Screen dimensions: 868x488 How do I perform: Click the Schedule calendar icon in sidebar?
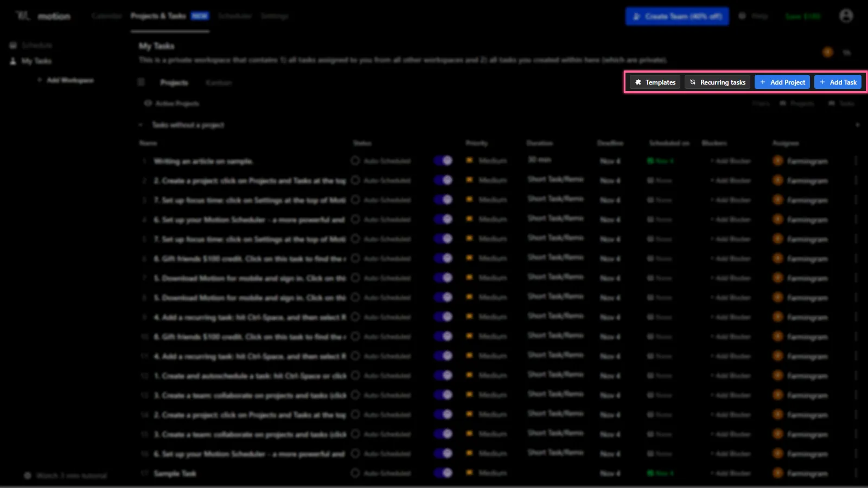pos(14,46)
